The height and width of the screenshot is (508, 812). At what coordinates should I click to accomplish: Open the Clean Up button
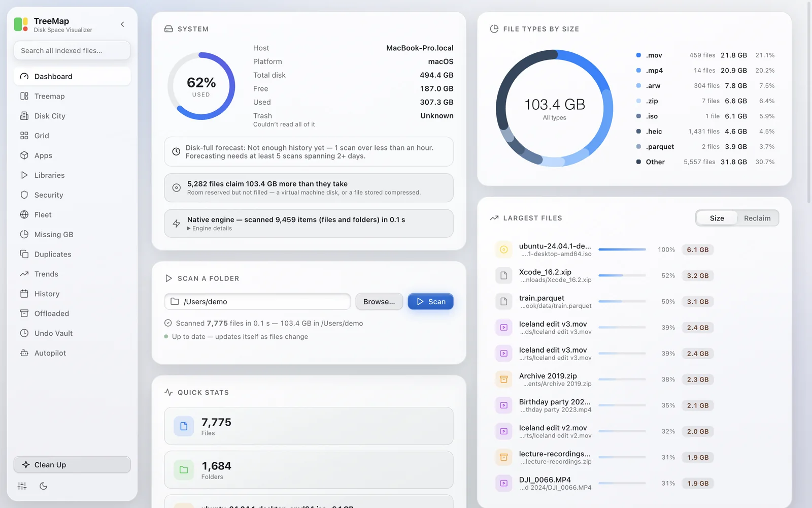pos(72,465)
